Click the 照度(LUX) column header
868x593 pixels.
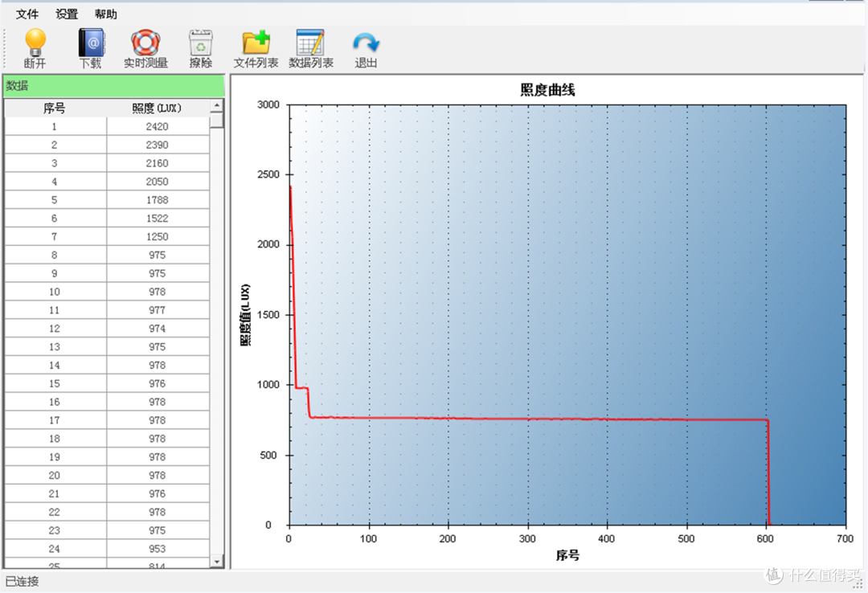click(158, 108)
